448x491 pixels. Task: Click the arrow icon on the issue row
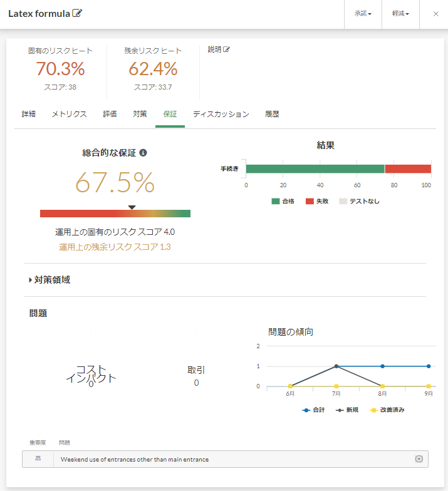(x=419, y=459)
